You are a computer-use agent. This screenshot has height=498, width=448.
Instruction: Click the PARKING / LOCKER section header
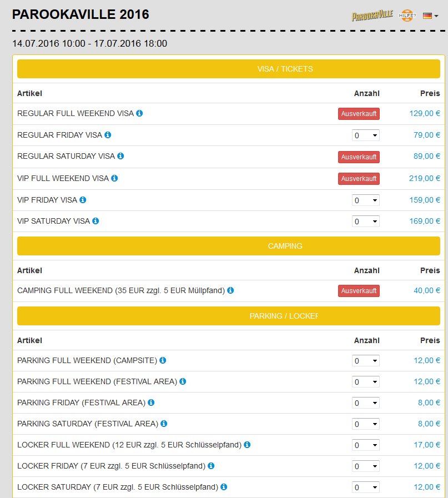[229, 316]
